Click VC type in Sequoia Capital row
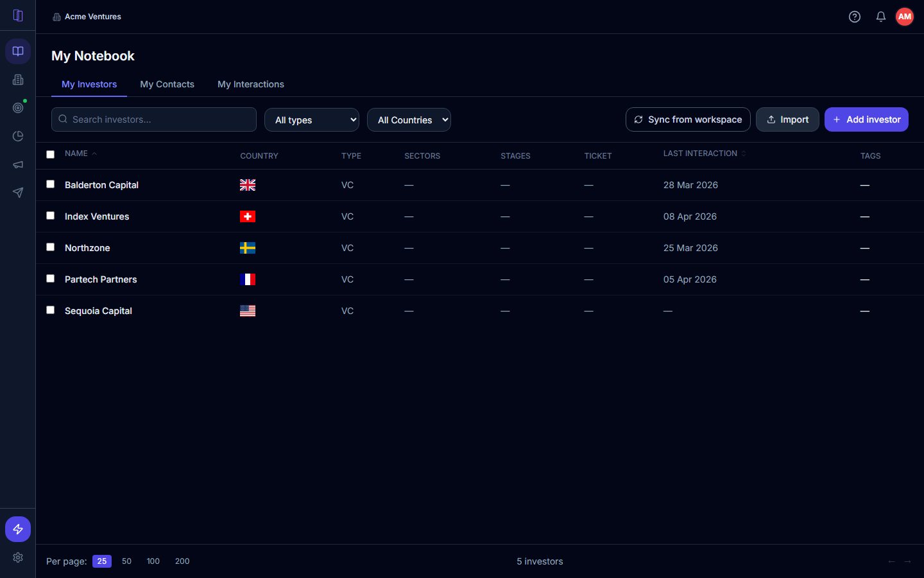924x578 pixels. point(347,311)
